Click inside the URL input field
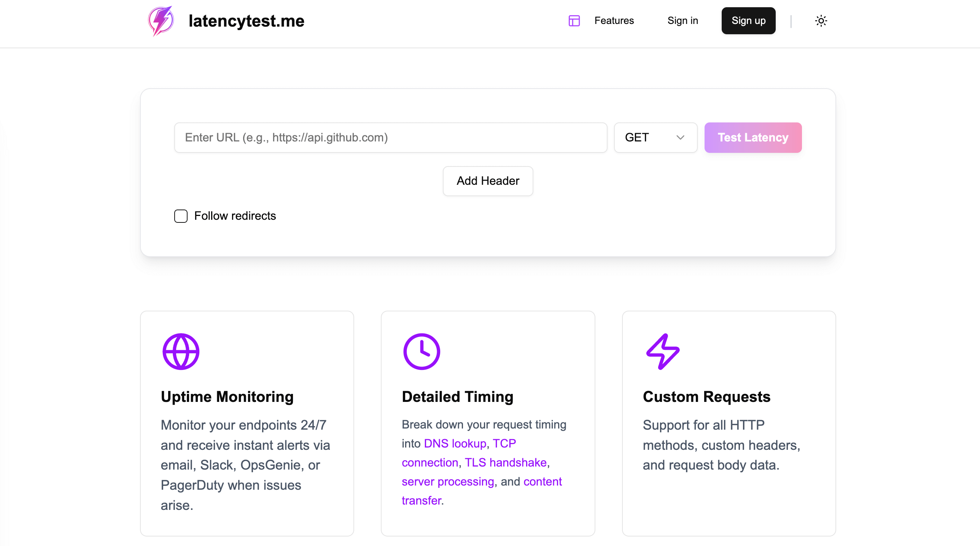This screenshot has width=980, height=546. tap(390, 137)
